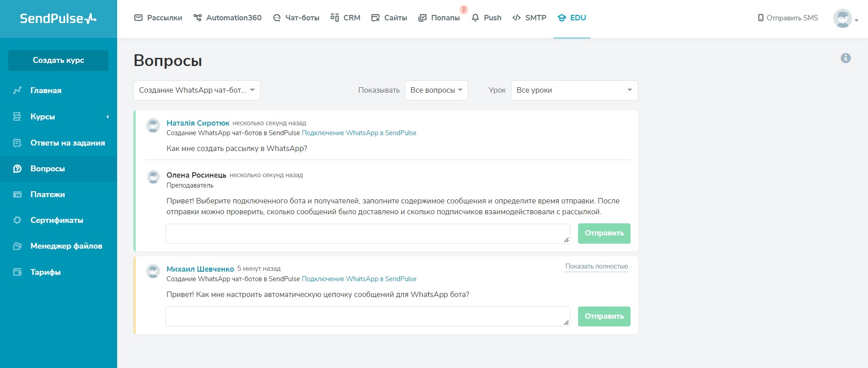Open the user avatar in the header
The width and height of the screenshot is (868, 368).
click(842, 19)
